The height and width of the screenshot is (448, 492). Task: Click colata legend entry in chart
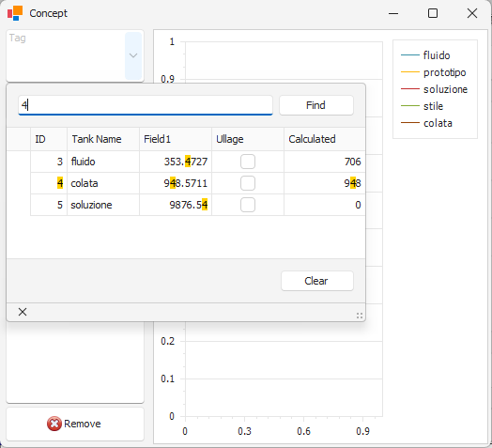[426, 123]
